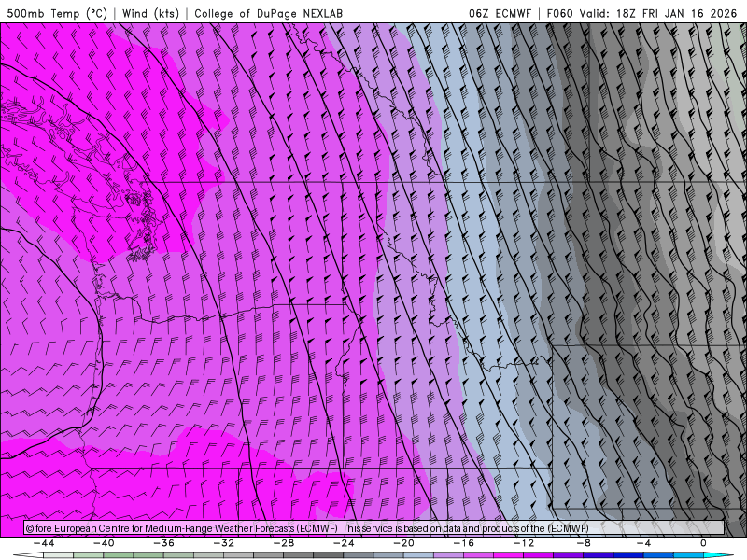Click the -12 colorbar label
Screen dimensions: 747x560
coord(524,543)
